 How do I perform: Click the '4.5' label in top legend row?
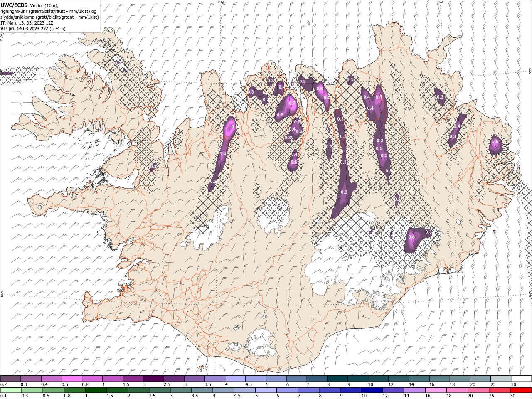249,384
